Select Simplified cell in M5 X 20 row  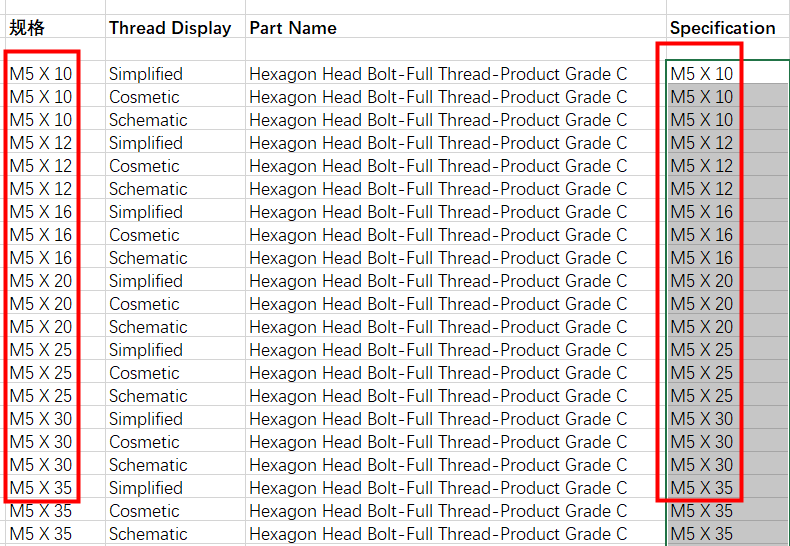[175, 281]
